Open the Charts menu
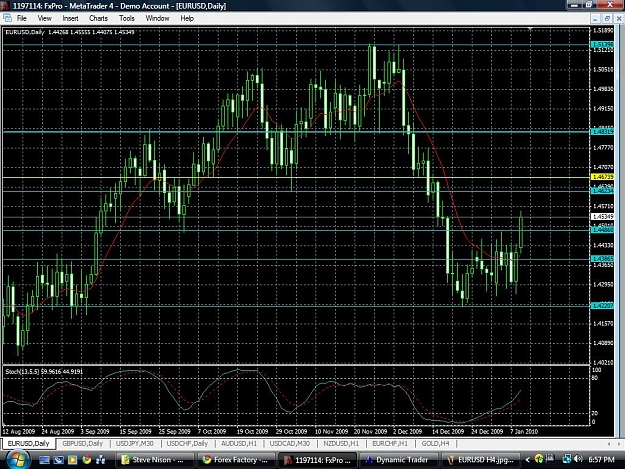This screenshot has width=625, height=469. click(x=98, y=18)
